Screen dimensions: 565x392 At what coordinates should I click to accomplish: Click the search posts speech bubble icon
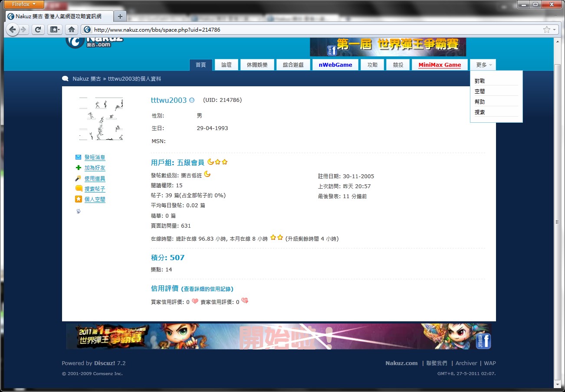click(79, 189)
